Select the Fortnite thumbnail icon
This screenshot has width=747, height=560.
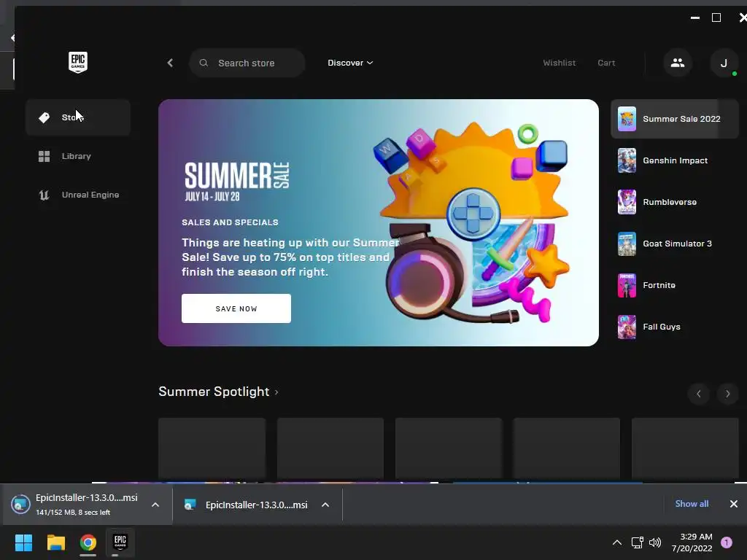point(627,285)
